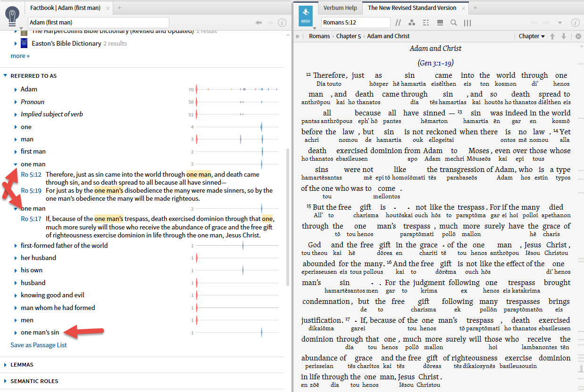Expand Easton's Bible Dictionary results

(16, 44)
